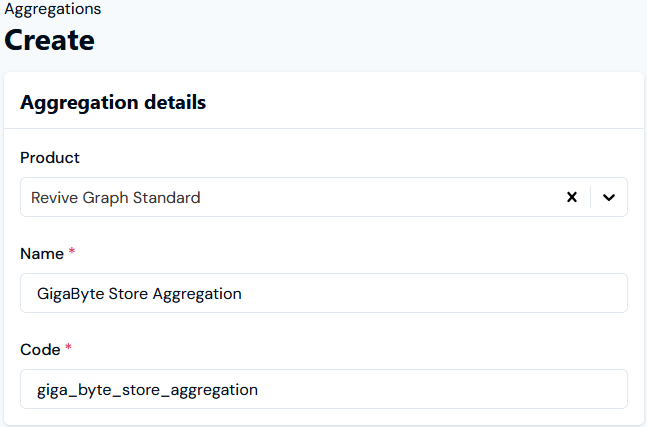
Task: Click the divider between clear and chevron icons
Action: coord(591,197)
